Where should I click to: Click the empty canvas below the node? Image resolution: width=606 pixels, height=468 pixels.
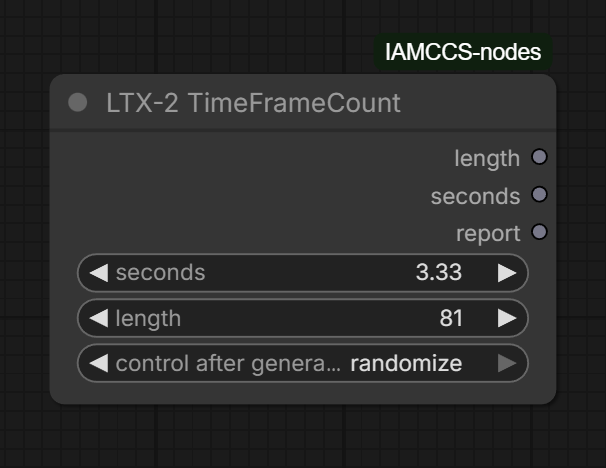300,440
